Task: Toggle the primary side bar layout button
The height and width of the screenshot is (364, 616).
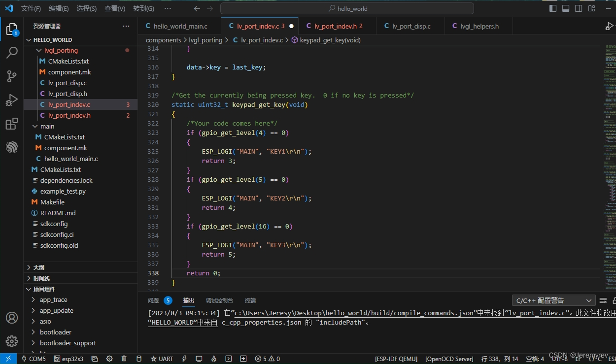Action: coord(553,8)
